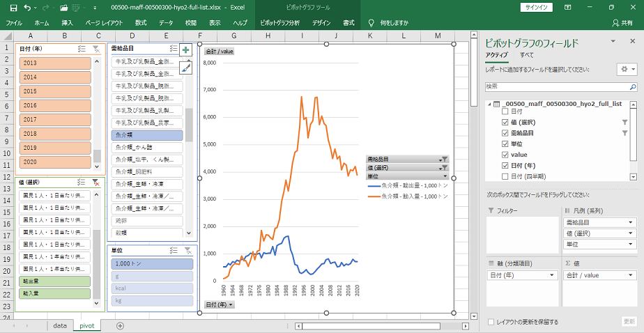The height and width of the screenshot is (333, 644).
Task: Clear filter on 値 (選択) slicer
Action: coord(95,183)
